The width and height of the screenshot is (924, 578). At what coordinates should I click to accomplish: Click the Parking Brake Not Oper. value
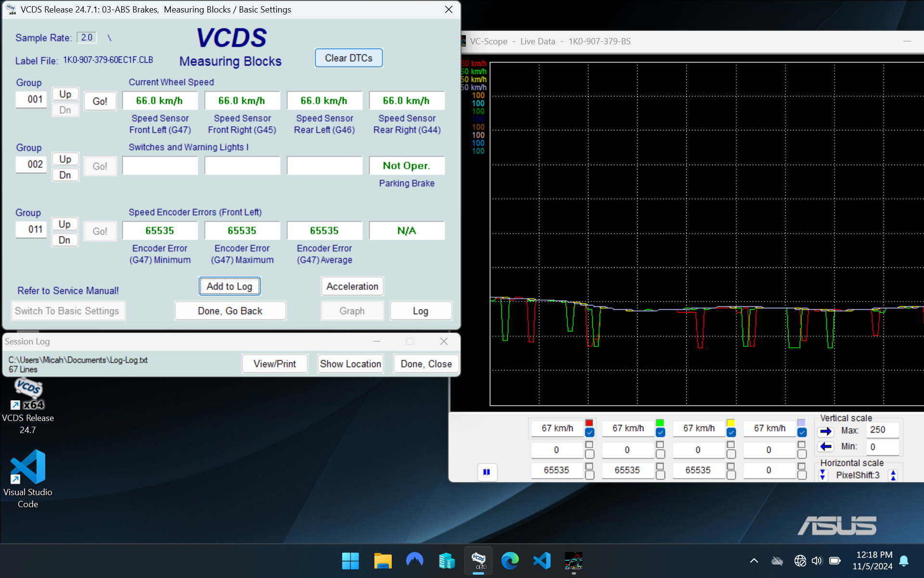click(x=407, y=166)
